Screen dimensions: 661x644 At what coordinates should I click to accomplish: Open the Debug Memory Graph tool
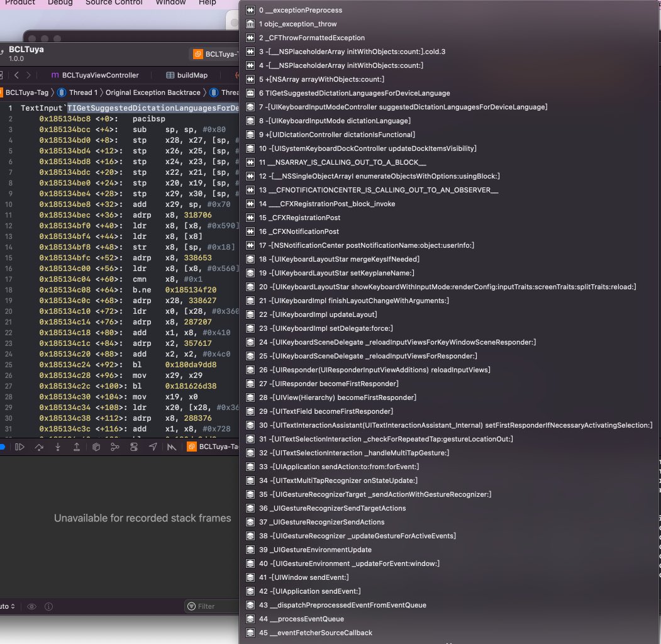click(x=114, y=447)
